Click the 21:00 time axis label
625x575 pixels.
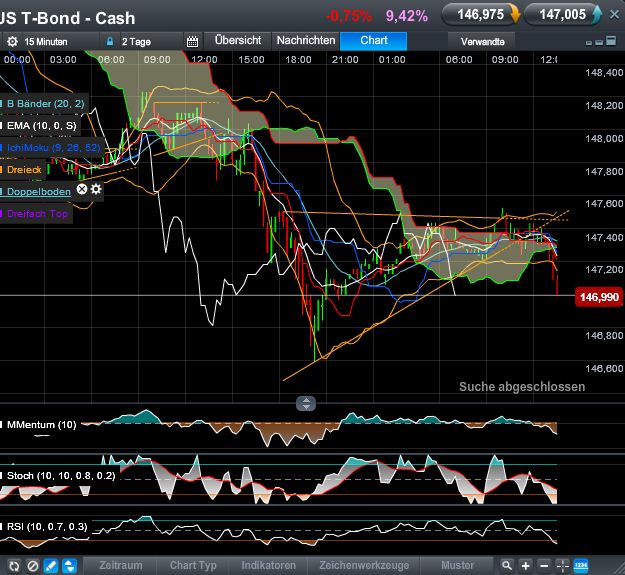point(345,60)
